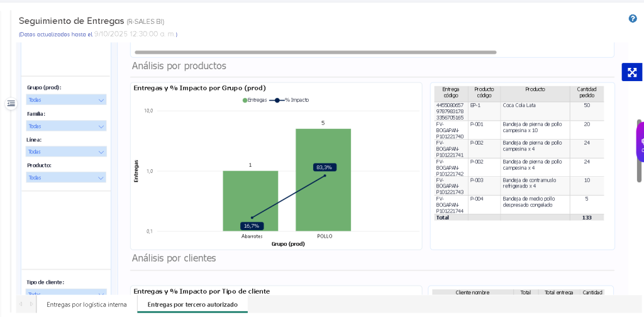The image size is (644, 317).
Task: Click the next page arrow in tab bar
Action: click(x=31, y=304)
